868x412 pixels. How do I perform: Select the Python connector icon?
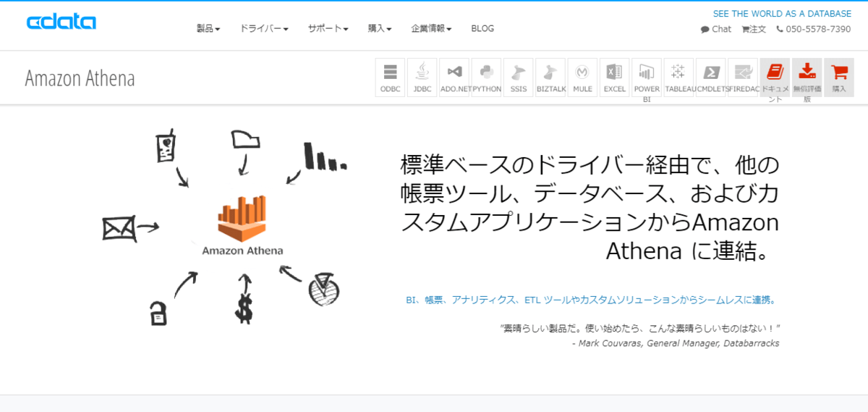pyautogui.click(x=486, y=77)
